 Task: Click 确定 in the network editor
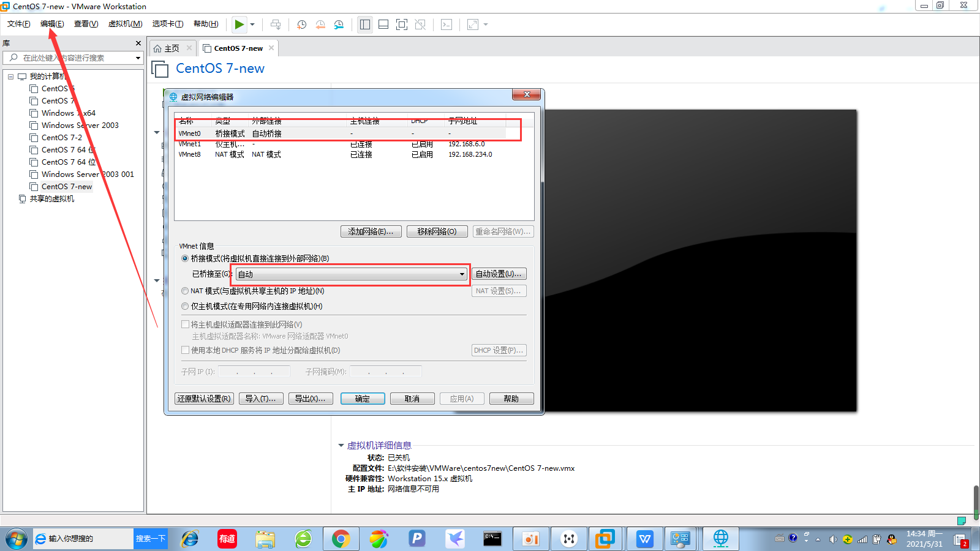363,399
